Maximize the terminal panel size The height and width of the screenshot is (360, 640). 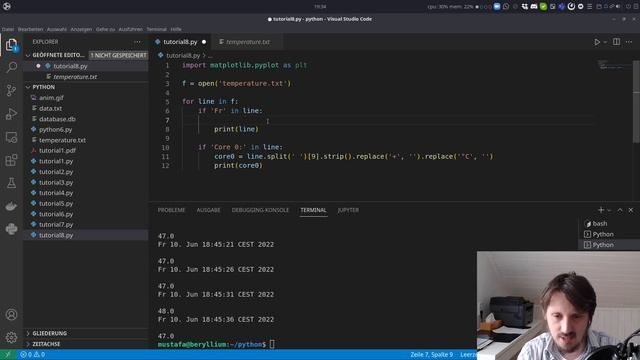(x=620, y=210)
